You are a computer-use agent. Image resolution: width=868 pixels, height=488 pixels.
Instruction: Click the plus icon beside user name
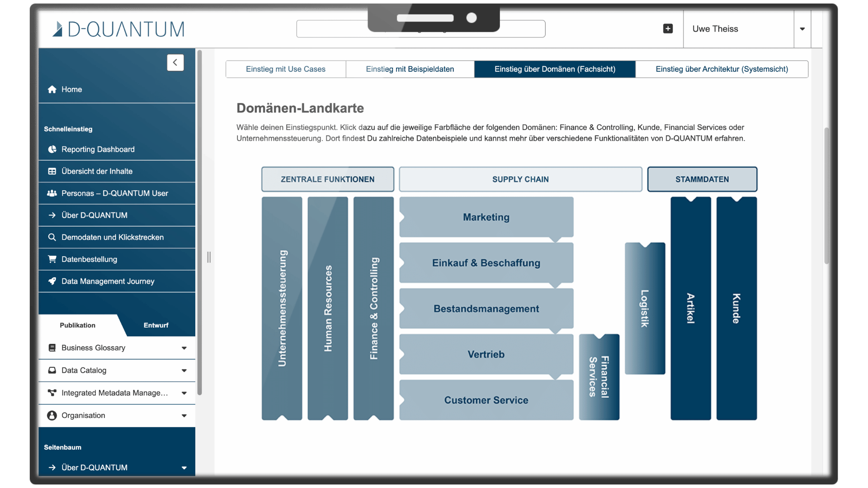click(668, 29)
